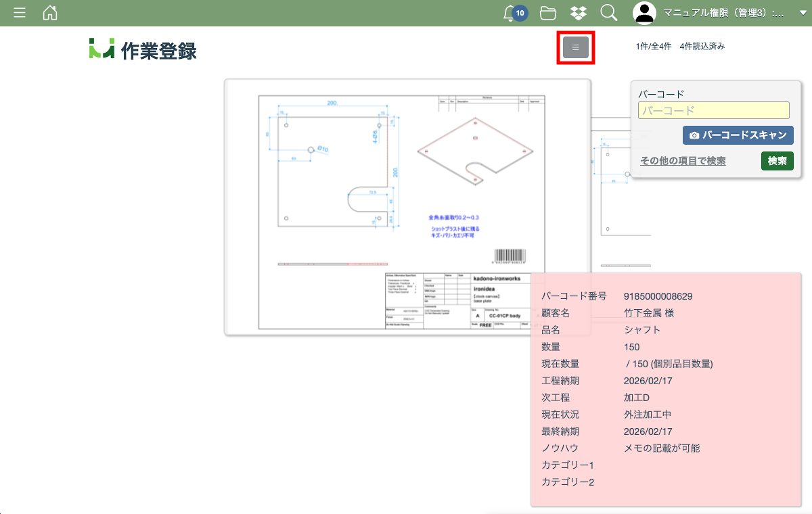Click the barcode number 9185000008629
The height and width of the screenshot is (514, 812).
pyautogui.click(x=658, y=296)
